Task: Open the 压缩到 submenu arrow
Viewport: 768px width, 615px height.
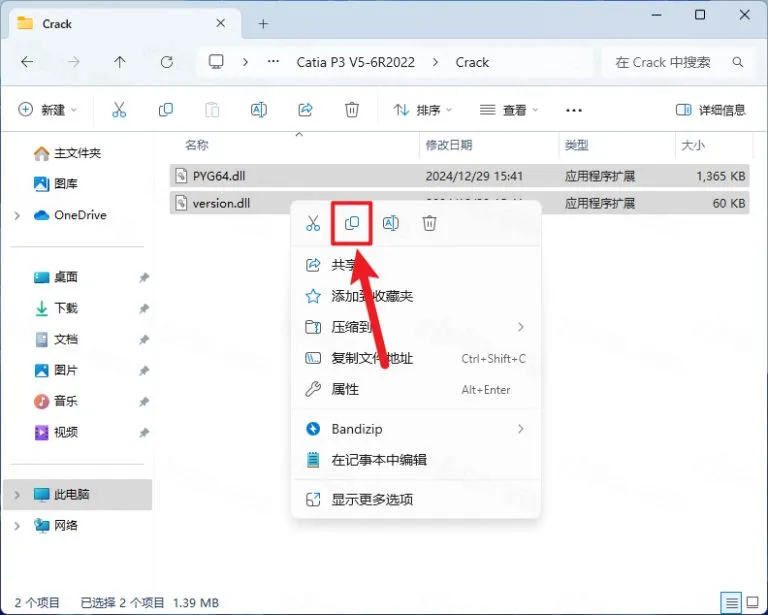Action: tap(521, 327)
